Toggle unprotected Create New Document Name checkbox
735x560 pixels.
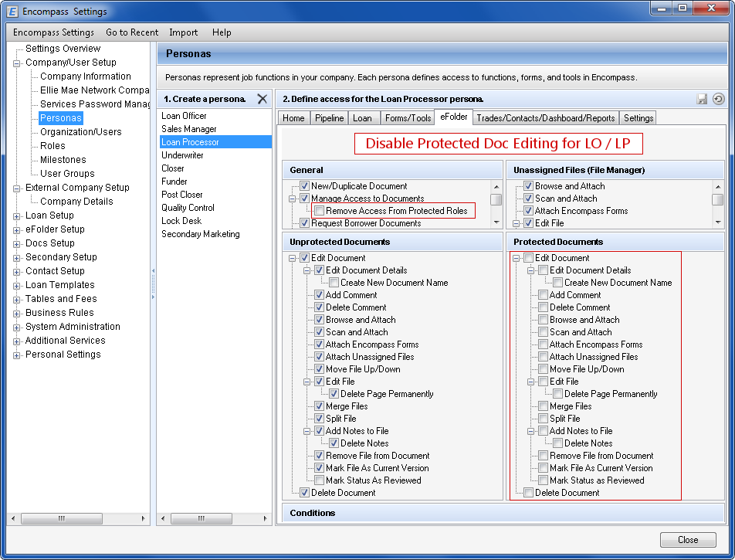(334, 283)
